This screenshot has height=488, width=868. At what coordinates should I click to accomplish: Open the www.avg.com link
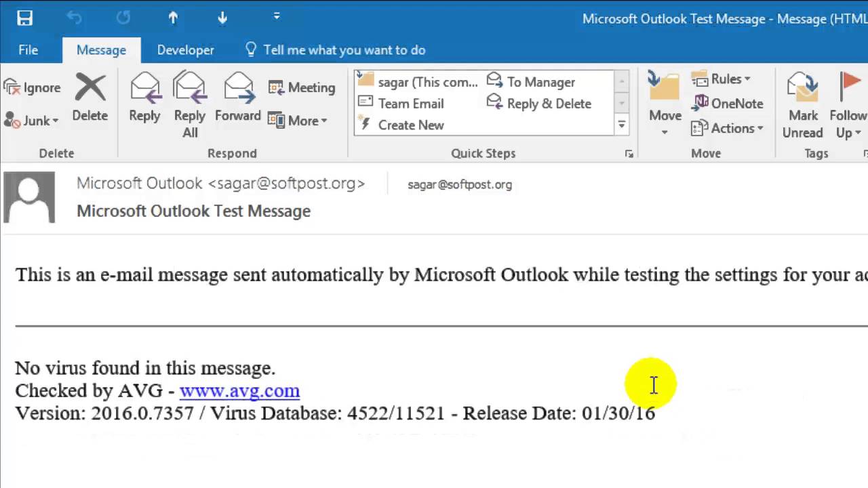(x=239, y=390)
